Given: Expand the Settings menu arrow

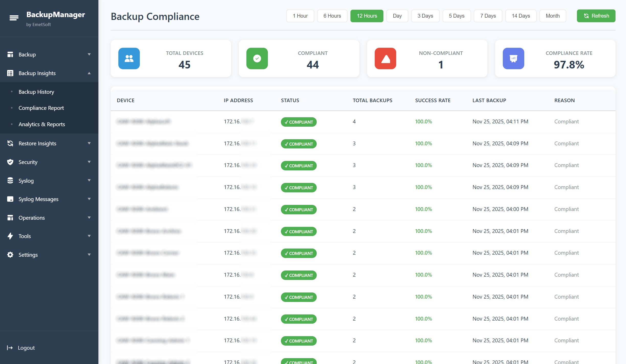Looking at the screenshot, I should pyautogui.click(x=89, y=255).
